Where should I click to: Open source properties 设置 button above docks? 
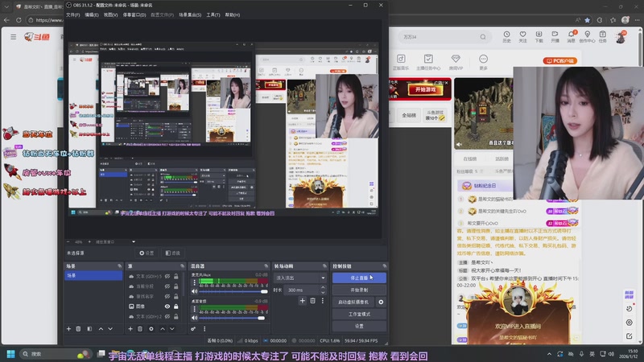[147, 253]
